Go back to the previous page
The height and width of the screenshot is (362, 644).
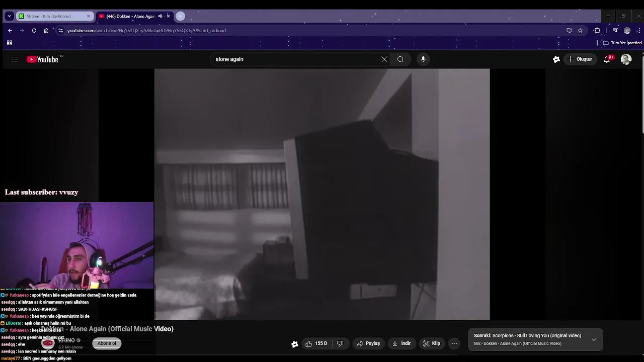tap(10, 30)
